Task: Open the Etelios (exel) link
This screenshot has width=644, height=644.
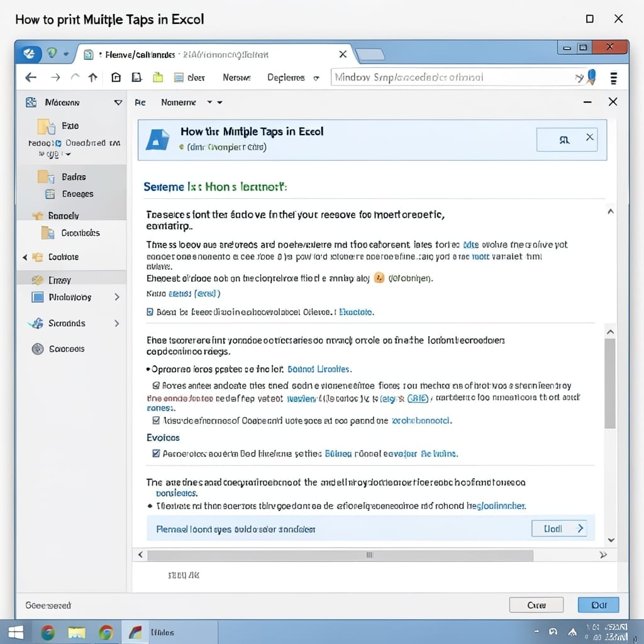Action: pyautogui.click(x=194, y=293)
